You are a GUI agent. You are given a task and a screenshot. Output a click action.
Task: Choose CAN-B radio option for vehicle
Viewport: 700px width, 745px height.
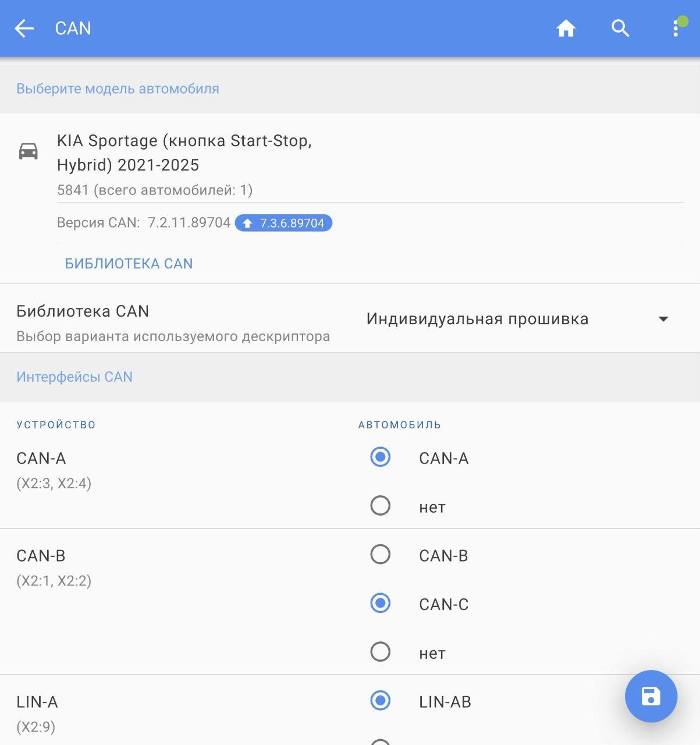click(381, 555)
